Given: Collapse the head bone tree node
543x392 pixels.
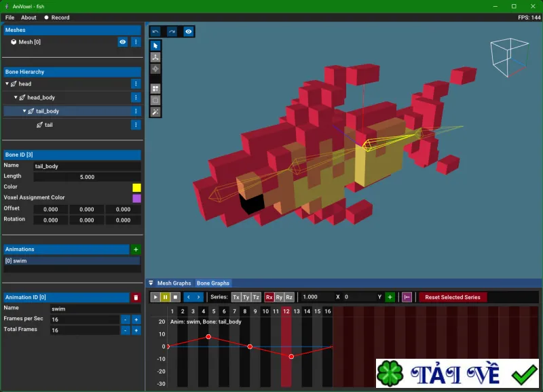Looking at the screenshot, I should 7,83.
